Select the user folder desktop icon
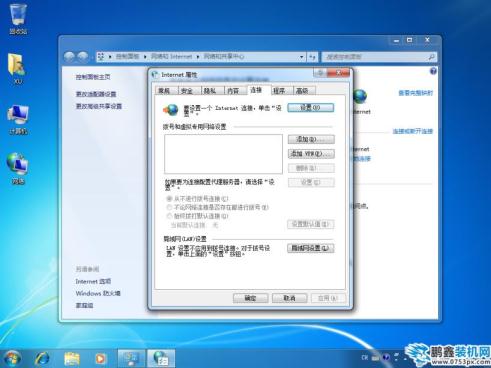 tap(17, 68)
